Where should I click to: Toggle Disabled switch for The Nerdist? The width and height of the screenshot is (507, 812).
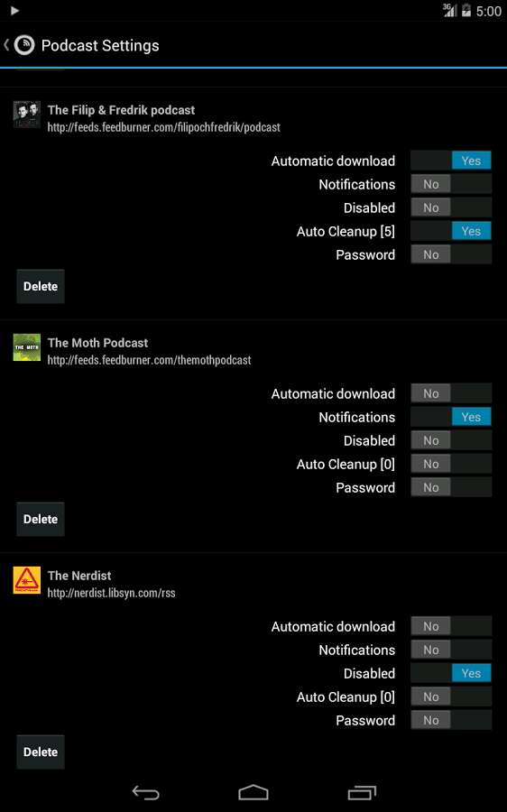point(451,673)
